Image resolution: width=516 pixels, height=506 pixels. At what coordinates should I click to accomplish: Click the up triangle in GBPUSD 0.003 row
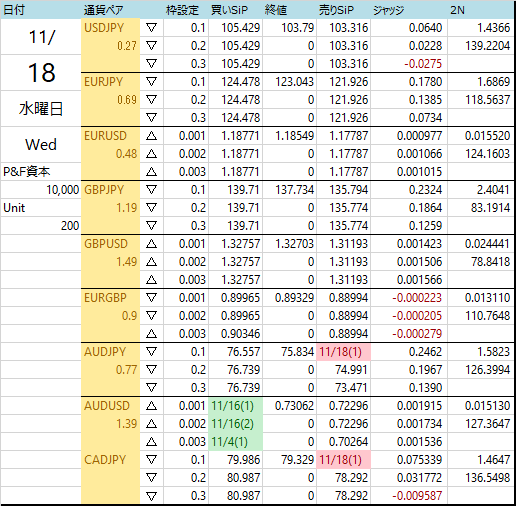(x=151, y=280)
